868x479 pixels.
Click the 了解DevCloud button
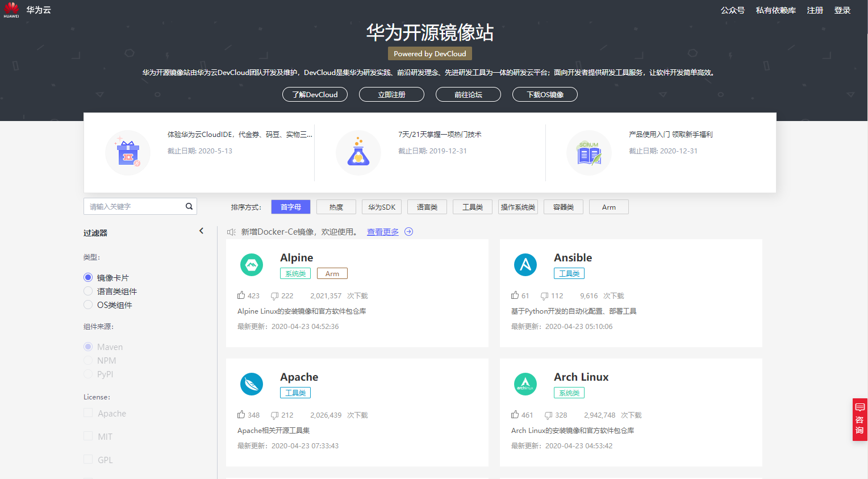(x=315, y=94)
